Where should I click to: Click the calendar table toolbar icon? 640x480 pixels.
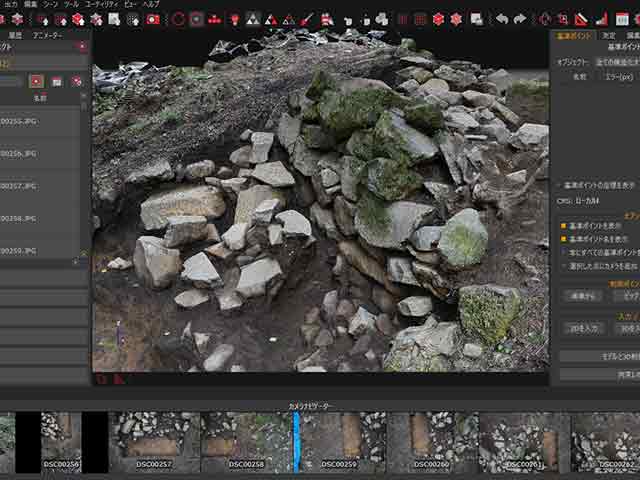(622, 19)
